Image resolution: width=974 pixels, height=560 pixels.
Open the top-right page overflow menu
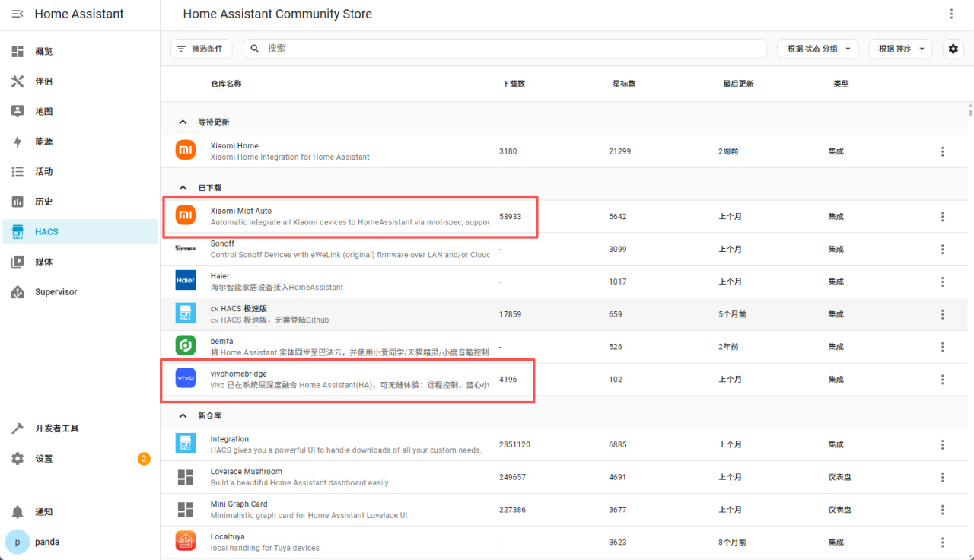click(951, 14)
